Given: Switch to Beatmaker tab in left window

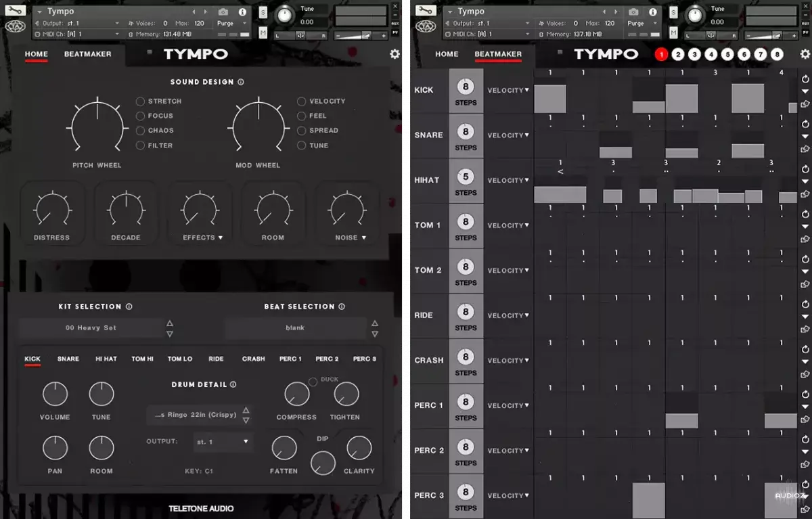Looking at the screenshot, I should (88, 54).
